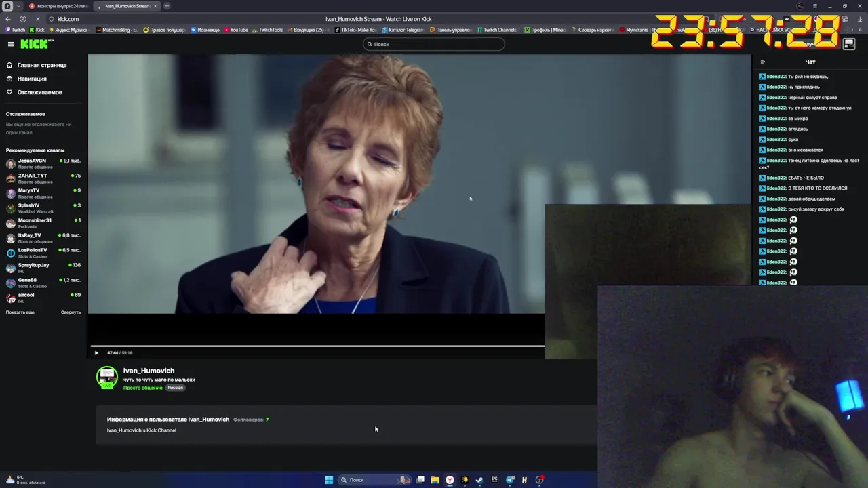Focus the Kick Поиск search field
This screenshot has width=868, height=488.
pyautogui.click(x=434, y=44)
